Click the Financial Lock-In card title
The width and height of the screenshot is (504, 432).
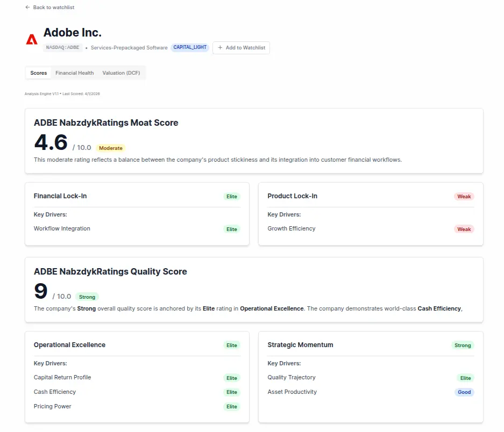point(60,196)
